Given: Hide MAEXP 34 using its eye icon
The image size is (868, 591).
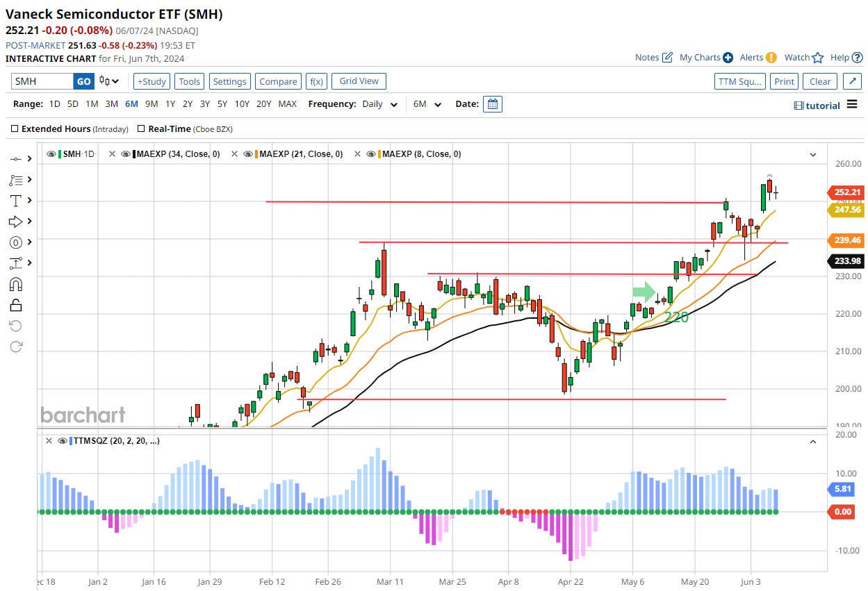Looking at the screenshot, I should (125, 154).
